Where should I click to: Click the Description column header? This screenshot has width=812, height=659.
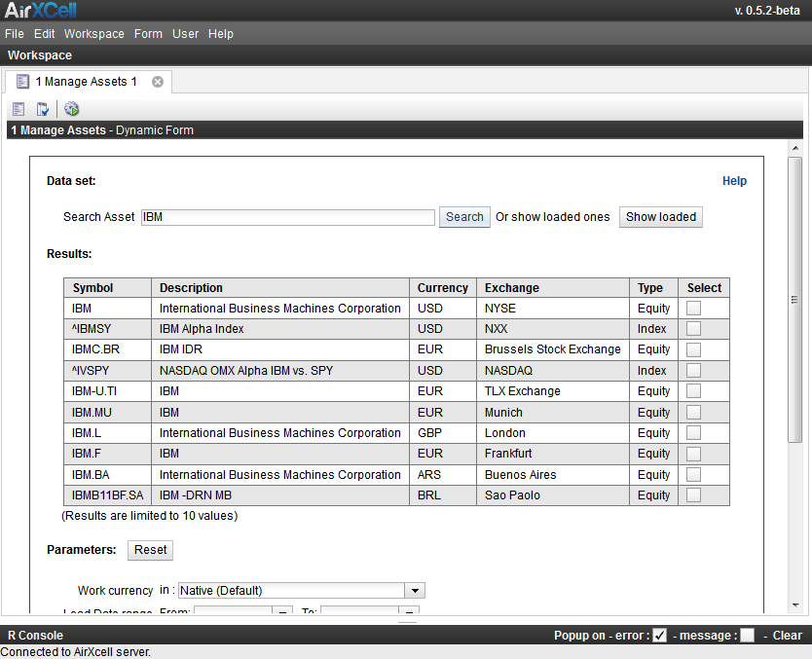[x=280, y=288]
